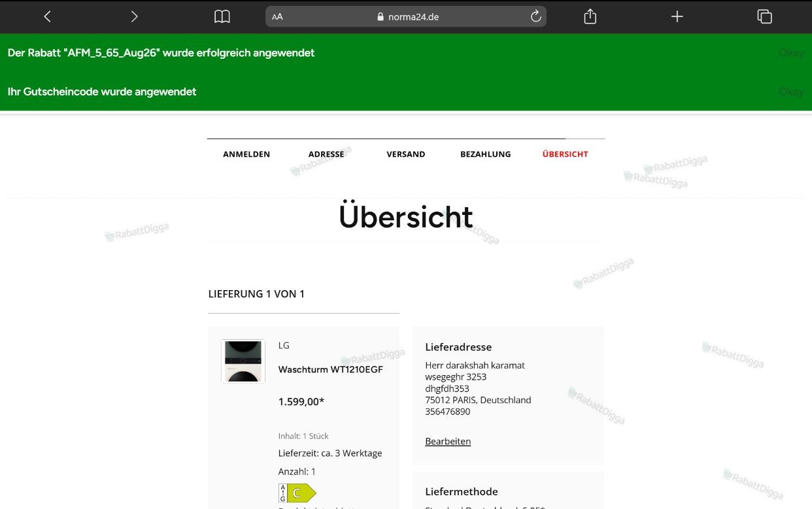Select the LG brand name
This screenshot has height=509, width=812.
(284, 346)
